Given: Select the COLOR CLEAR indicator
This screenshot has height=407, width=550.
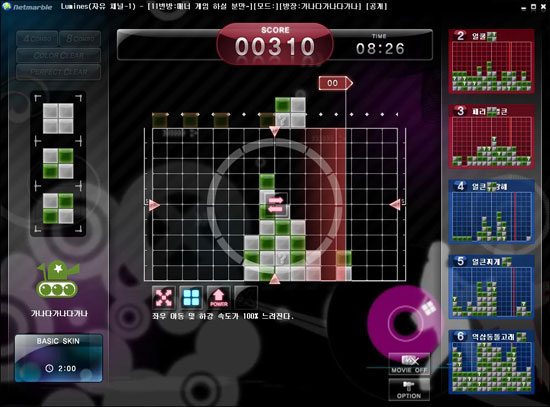Looking at the screenshot, I should pyautogui.click(x=59, y=55).
